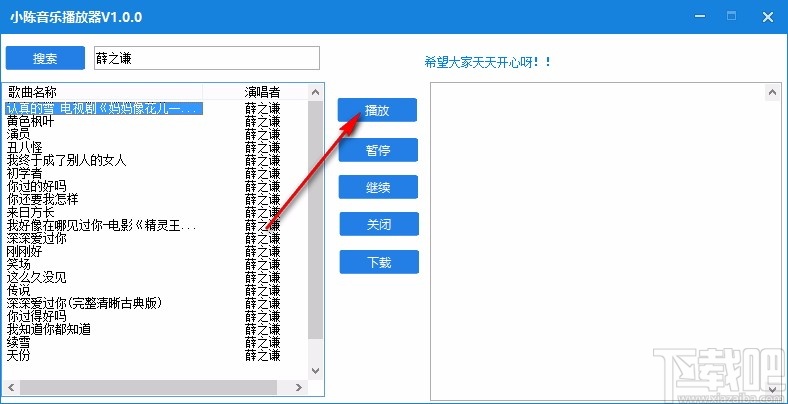This screenshot has height=404, width=788.
Task: Click the 下载 download button
Action: [x=379, y=262]
